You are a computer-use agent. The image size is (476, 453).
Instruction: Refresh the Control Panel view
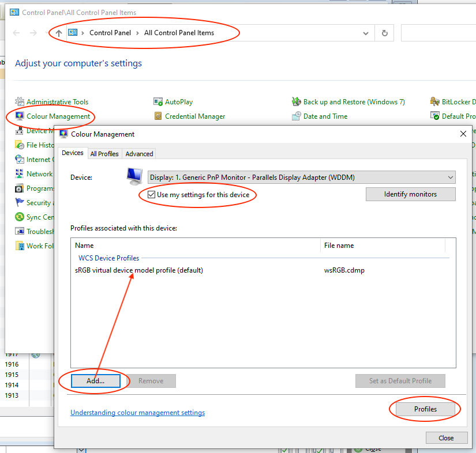click(385, 33)
